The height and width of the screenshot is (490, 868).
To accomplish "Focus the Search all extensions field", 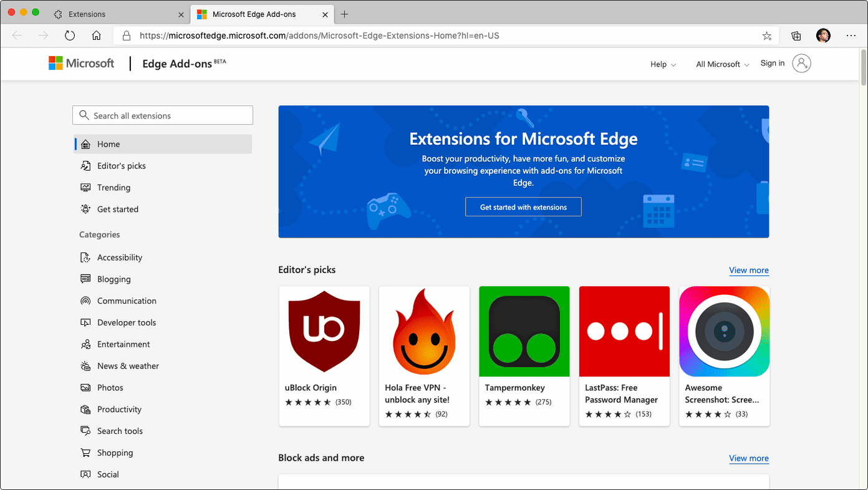I will tap(163, 115).
